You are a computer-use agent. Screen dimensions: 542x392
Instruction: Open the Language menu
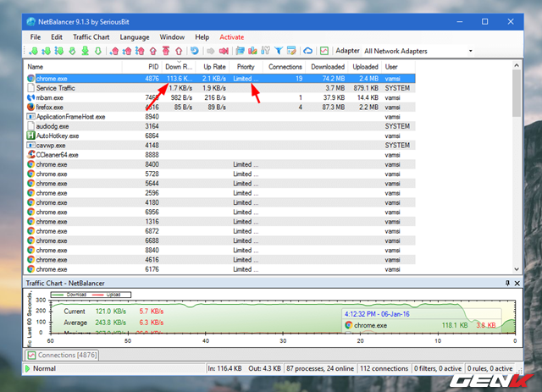click(x=135, y=37)
